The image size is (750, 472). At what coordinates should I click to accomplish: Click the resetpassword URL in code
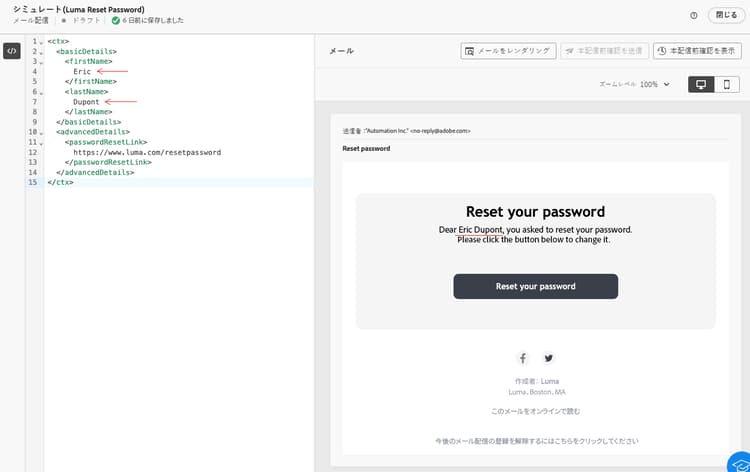click(147, 152)
